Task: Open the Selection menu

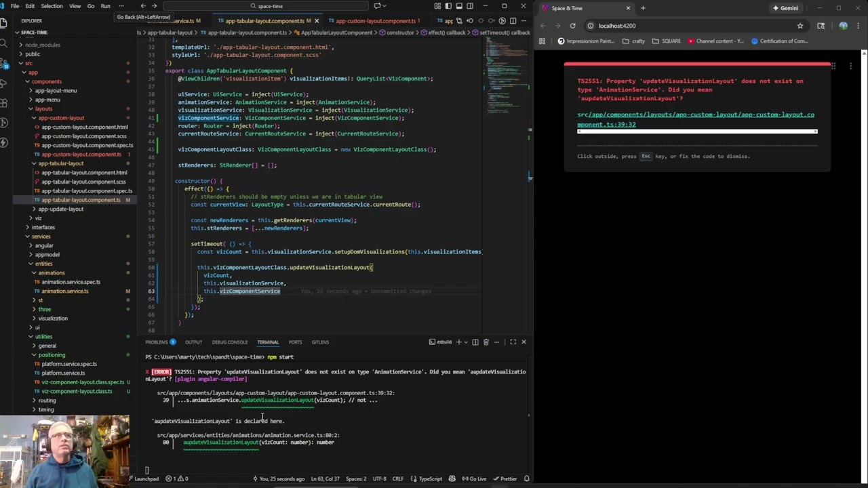Action: click(x=52, y=6)
